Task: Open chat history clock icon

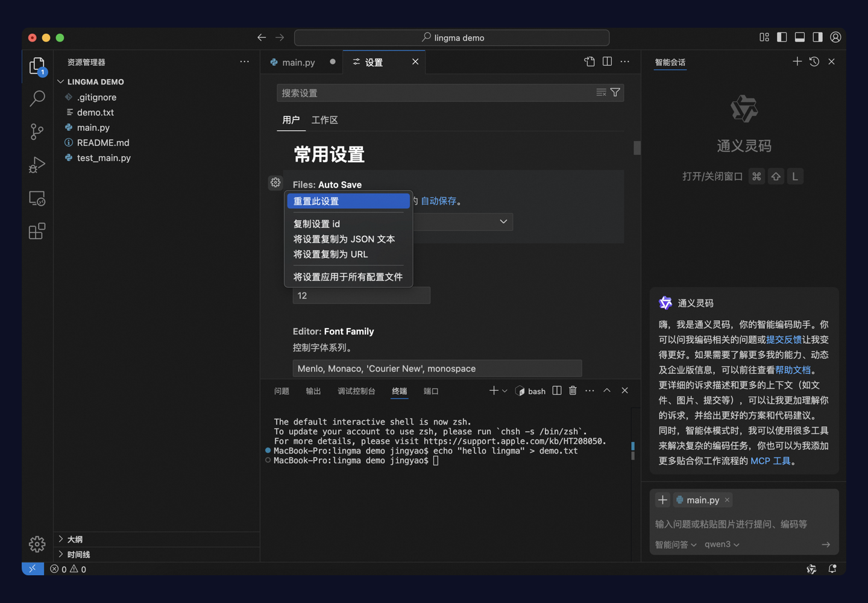Action: coord(814,62)
